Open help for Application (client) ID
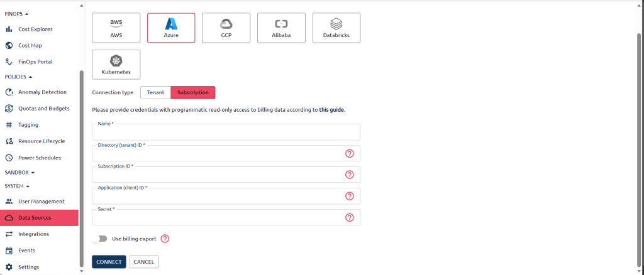644x275 pixels. (x=350, y=196)
